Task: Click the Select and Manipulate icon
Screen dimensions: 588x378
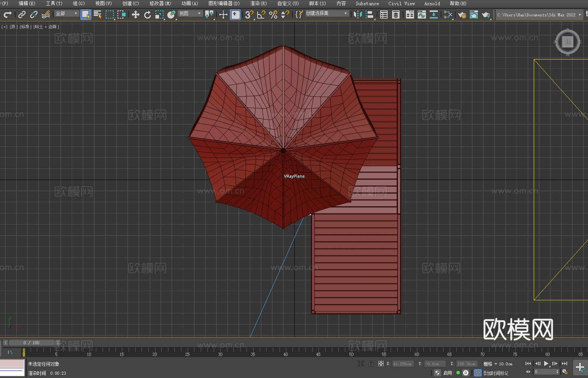Action: click(x=223, y=14)
